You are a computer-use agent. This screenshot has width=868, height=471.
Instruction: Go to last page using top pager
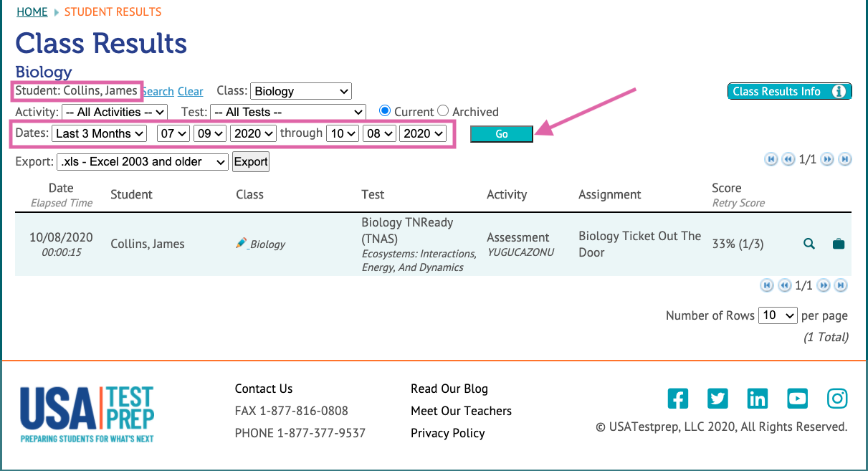(844, 159)
